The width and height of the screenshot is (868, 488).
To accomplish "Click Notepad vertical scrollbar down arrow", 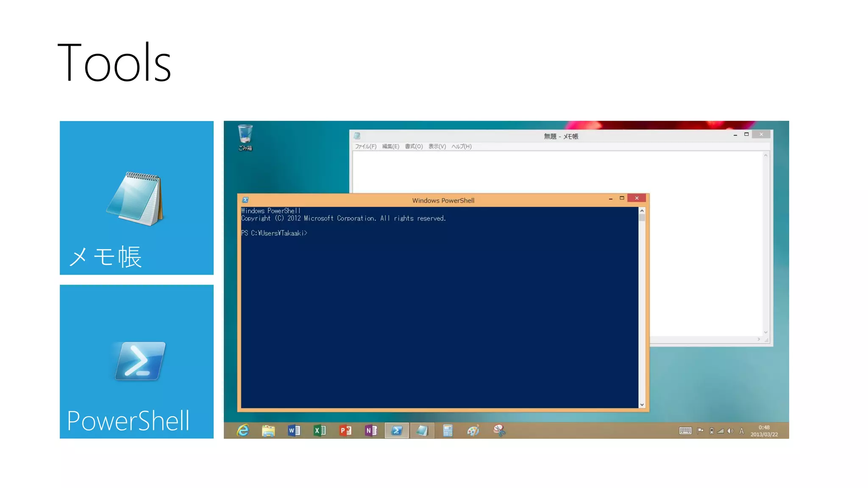I will pos(766,332).
